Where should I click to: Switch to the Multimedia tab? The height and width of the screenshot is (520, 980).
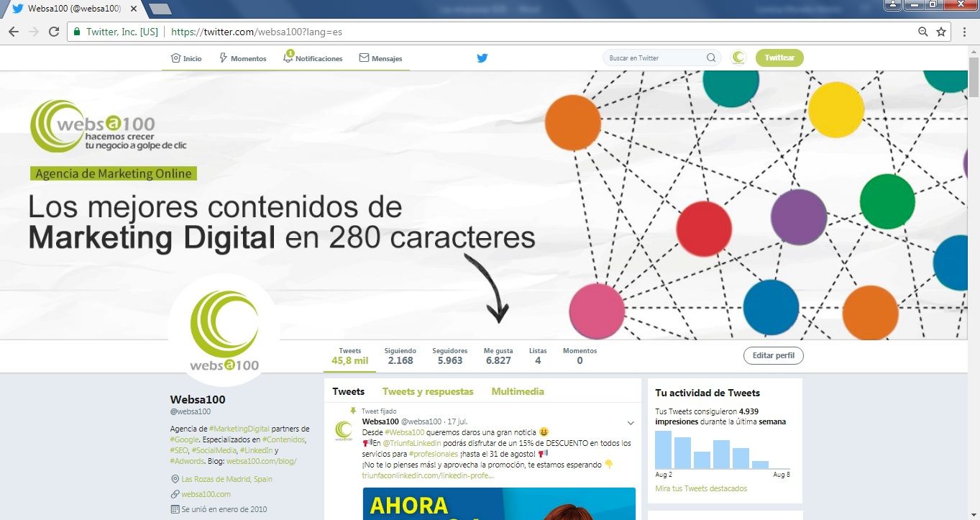click(518, 391)
